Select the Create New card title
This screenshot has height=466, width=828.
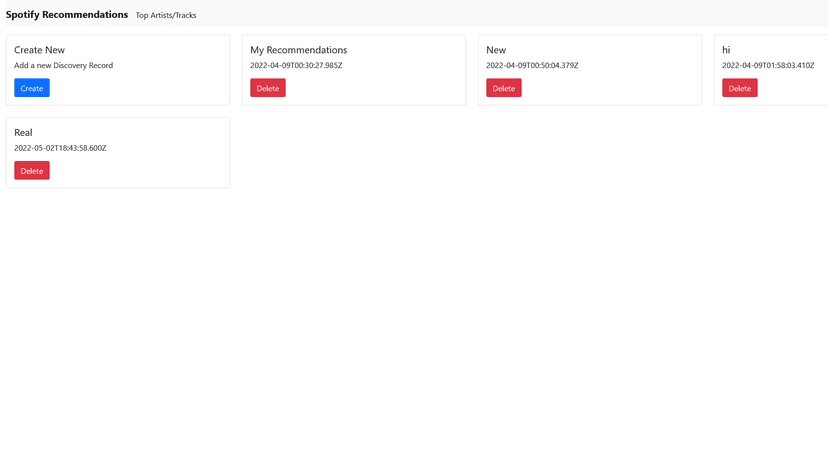(x=40, y=50)
